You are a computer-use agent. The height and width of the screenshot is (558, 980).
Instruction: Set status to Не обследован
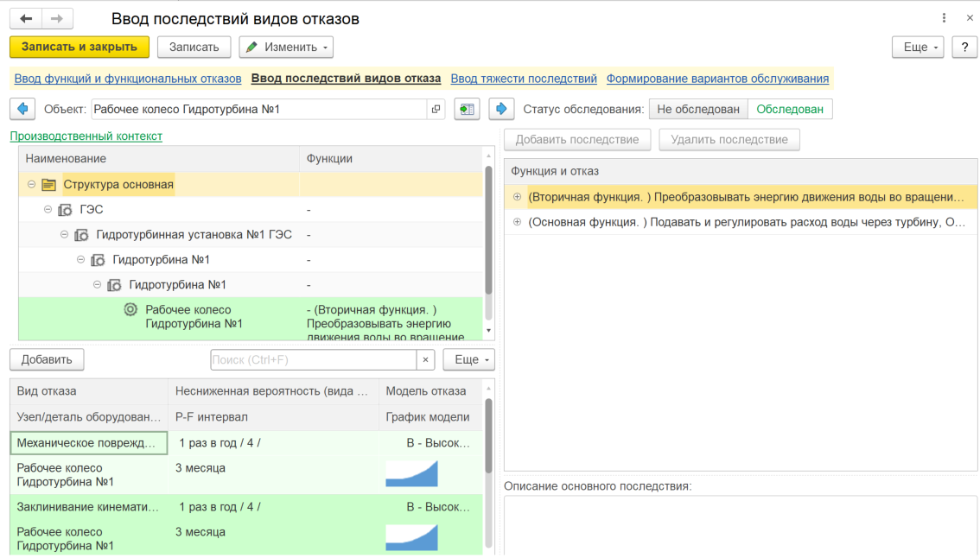tap(698, 109)
